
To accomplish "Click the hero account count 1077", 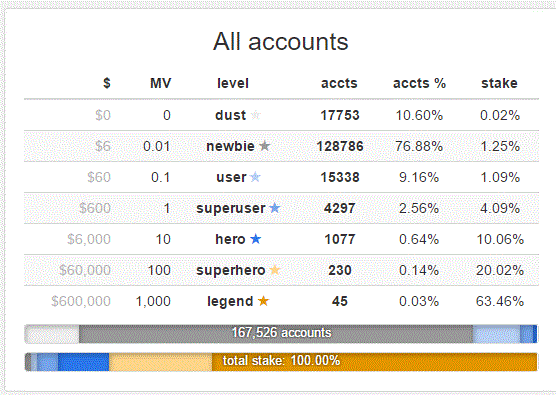I will 340,239.
